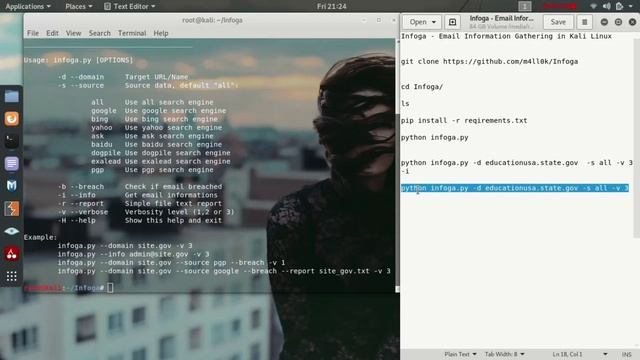Click the 'Infoga - Email Information Gathering' heading line

pyautogui.click(x=506, y=36)
